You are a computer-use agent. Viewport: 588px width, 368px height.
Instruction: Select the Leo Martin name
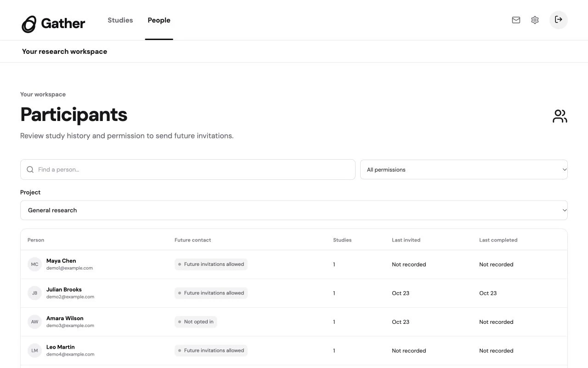click(x=60, y=347)
